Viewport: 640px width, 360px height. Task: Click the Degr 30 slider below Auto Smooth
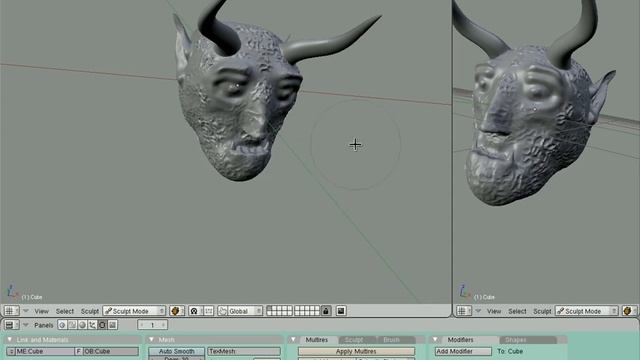point(176,358)
